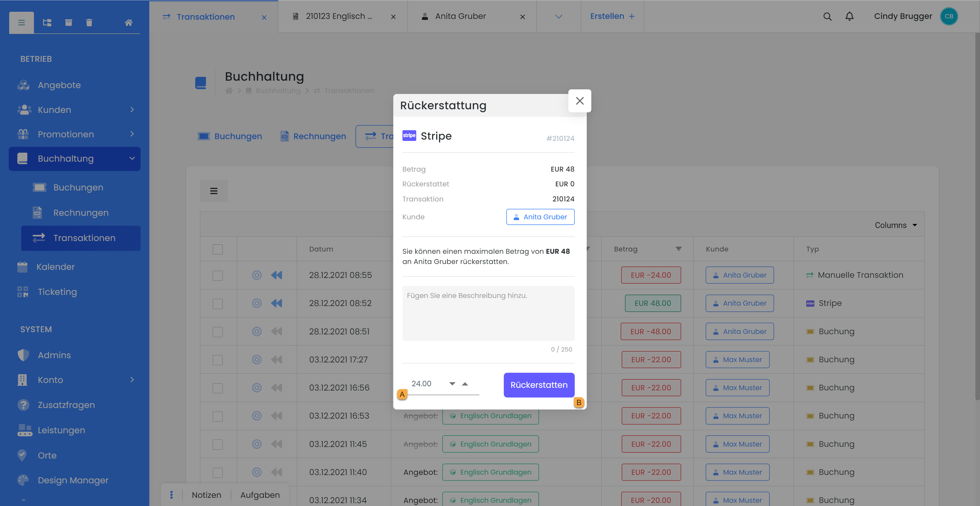The height and width of the screenshot is (506, 980).
Task: Open Anita Gruber customer link in dialog
Action: point(540,217)
